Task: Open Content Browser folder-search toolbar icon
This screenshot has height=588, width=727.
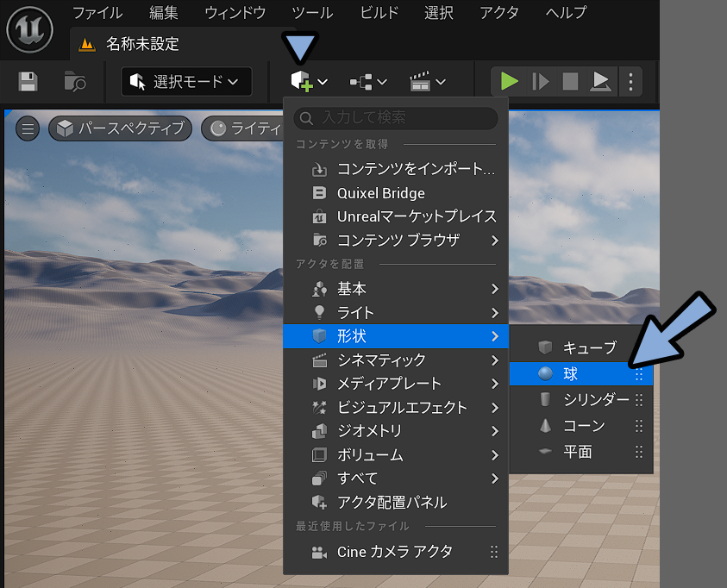Action: [75, 82]
